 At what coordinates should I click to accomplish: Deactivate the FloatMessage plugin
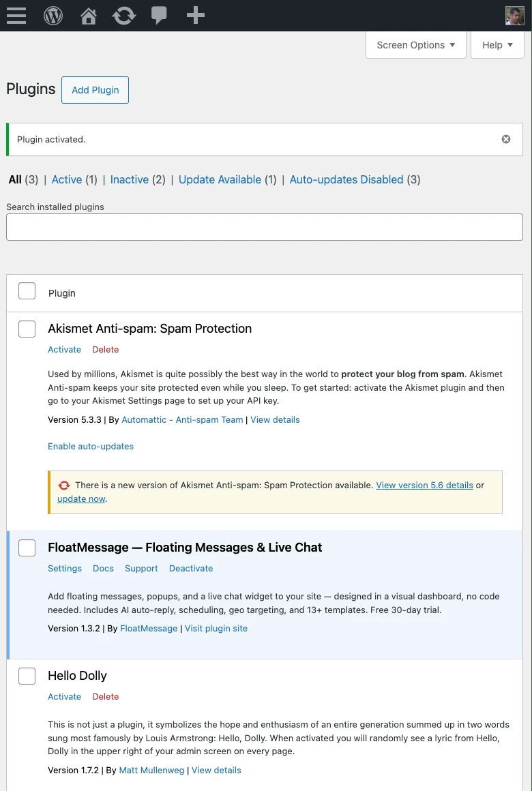click(x=190, y=568)
